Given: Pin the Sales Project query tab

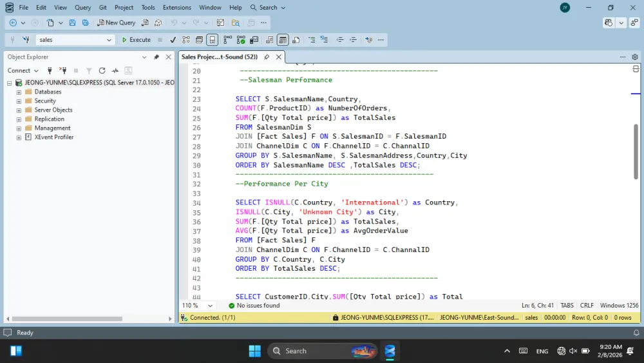Looking at the screenshot, I should [267, 57].
